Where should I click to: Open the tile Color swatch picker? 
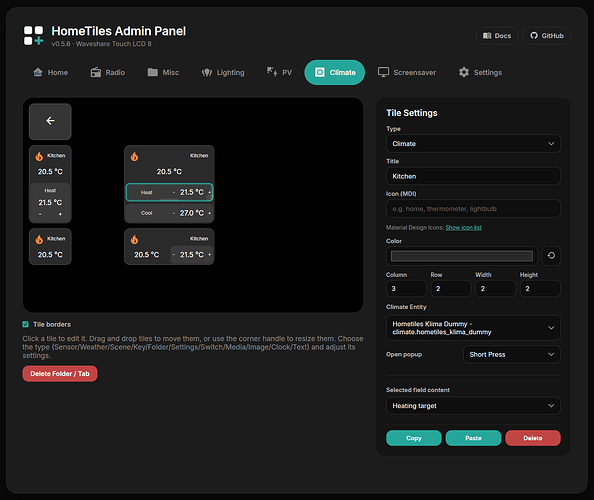tap(461, 256)
